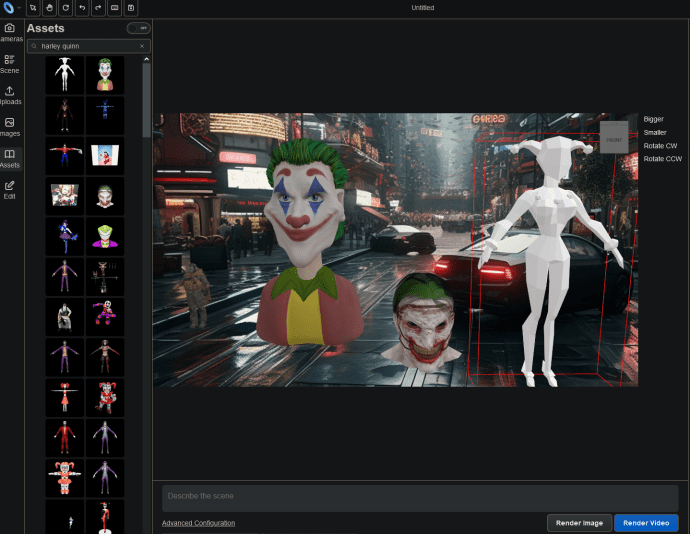Image resolution: width=690 pixels, height=534 pixels.
Task: Click the Smaller resize option
Action: coord(655,133)
